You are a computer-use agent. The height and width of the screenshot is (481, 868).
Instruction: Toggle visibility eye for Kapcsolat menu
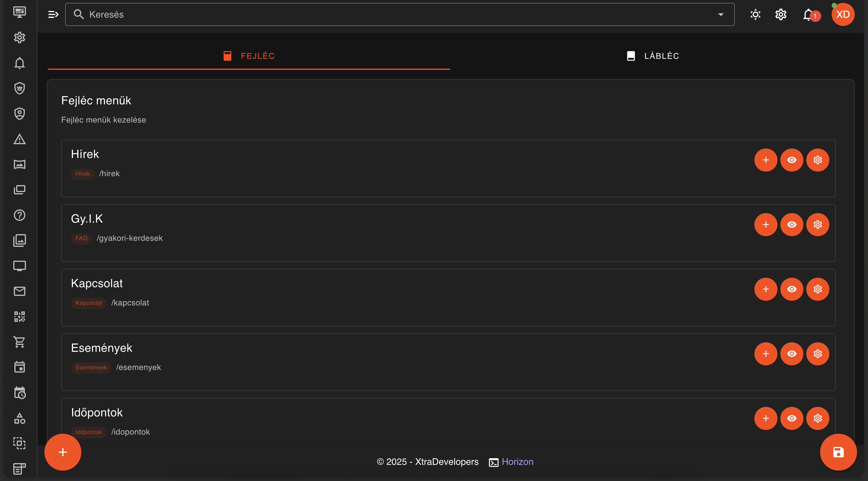792,289
